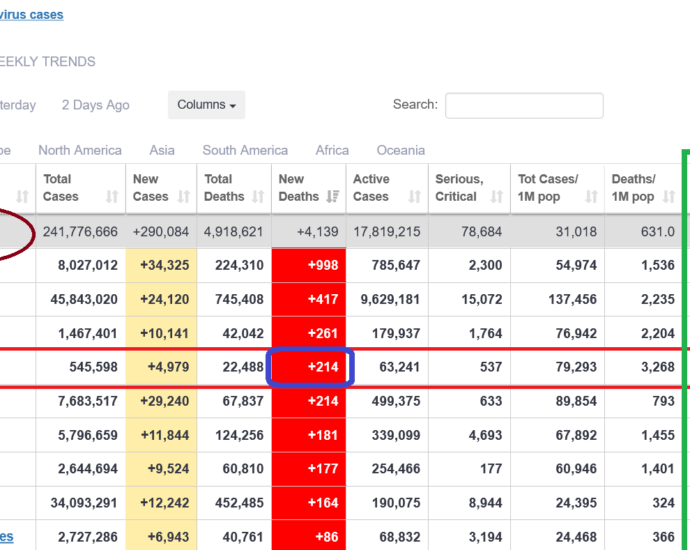Sort by Tot Cases/1M pop icon
This screenshot has width=690, height=550.
[x=591, y=197]
